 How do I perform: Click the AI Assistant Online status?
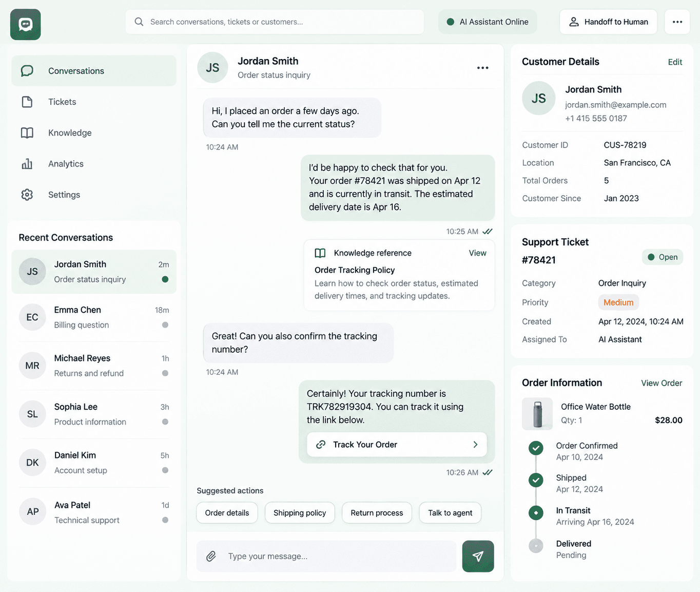[488, 22]
